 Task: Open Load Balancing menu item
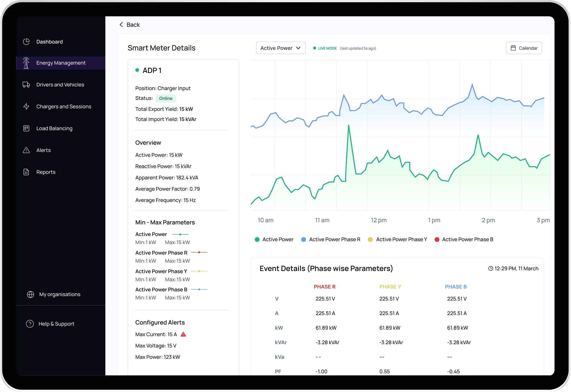pyautogui.click(x=54, y=128)
